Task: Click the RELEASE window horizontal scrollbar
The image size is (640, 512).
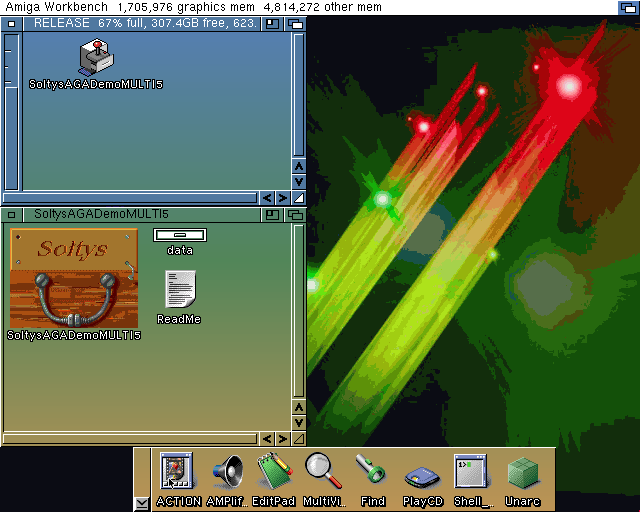Action: 130,198
